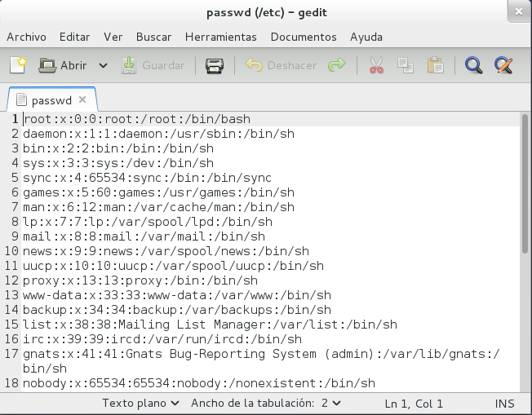The width and height of the screenshot is (532, 415).
Task: Copy selection with copy icon
Action: coord(406,65)
